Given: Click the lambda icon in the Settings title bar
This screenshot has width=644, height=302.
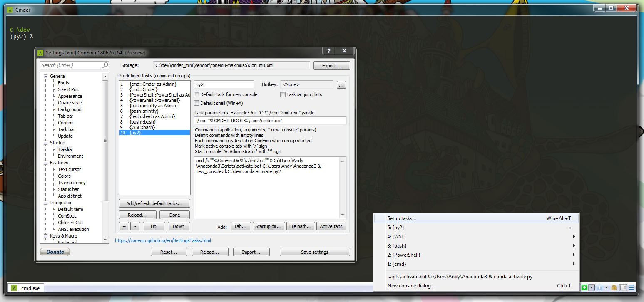Looking at the screenshot, I should [40, 52].
